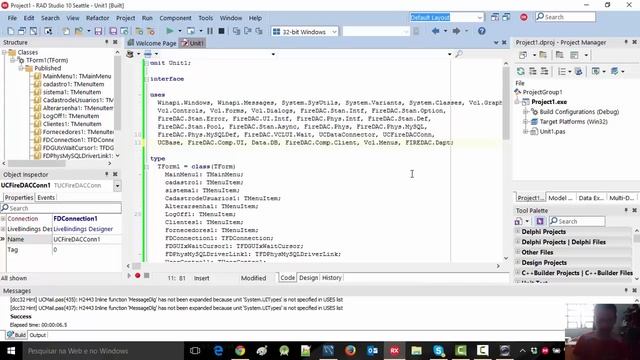This screenshot has height=360, width=640.
Task: Collapse the Classes tree node
Action: (4, 52)
